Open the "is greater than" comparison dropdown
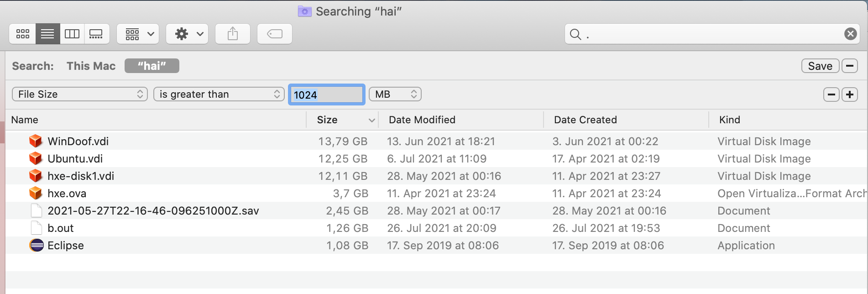 pos(219,94)
